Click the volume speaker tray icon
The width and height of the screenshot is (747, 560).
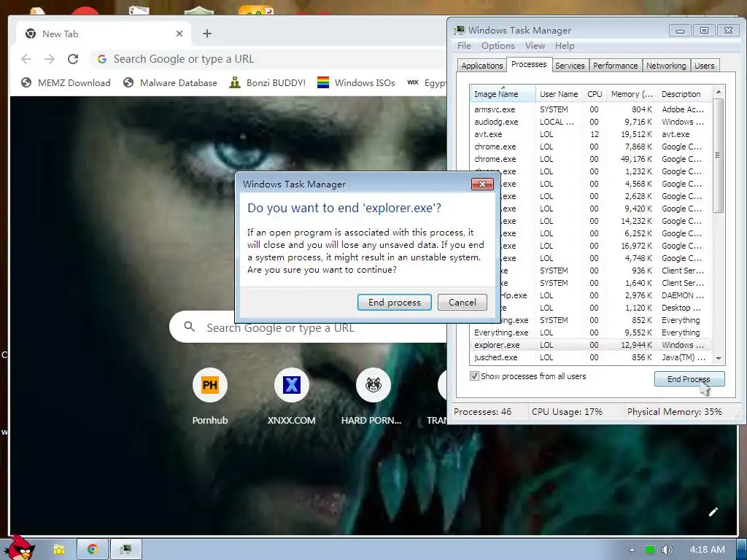click(667, 550)
